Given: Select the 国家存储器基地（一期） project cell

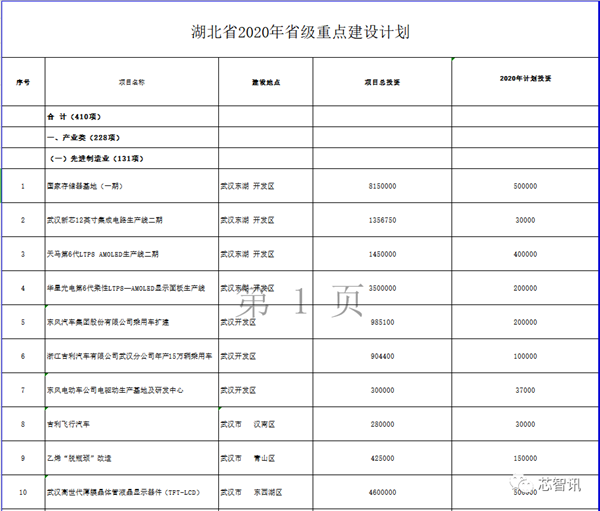Looking at the screenshot, I should (x=91, y=186).
